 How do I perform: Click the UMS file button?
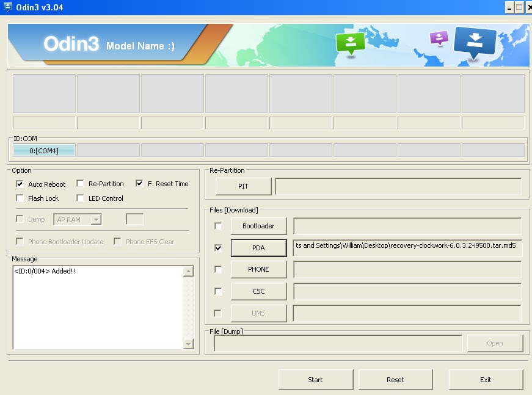pos(258,313)
